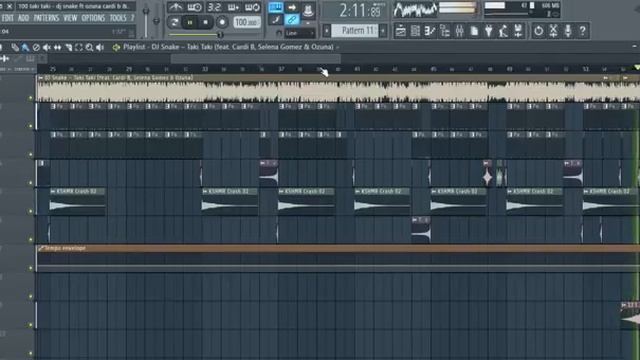This screenshot has width=640, height=360.
Task: Open the OPTIONS menu
Action: pyautogui.click(x=93, y=18)
